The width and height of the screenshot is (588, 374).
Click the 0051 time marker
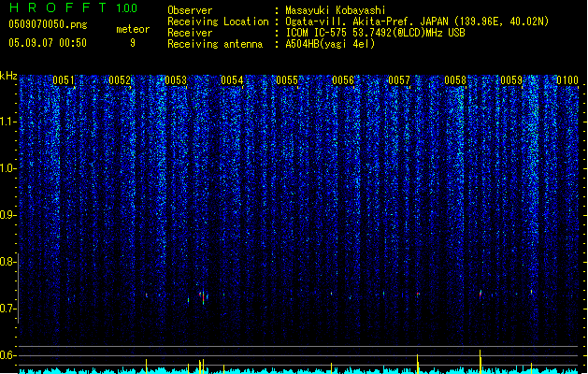64,80
